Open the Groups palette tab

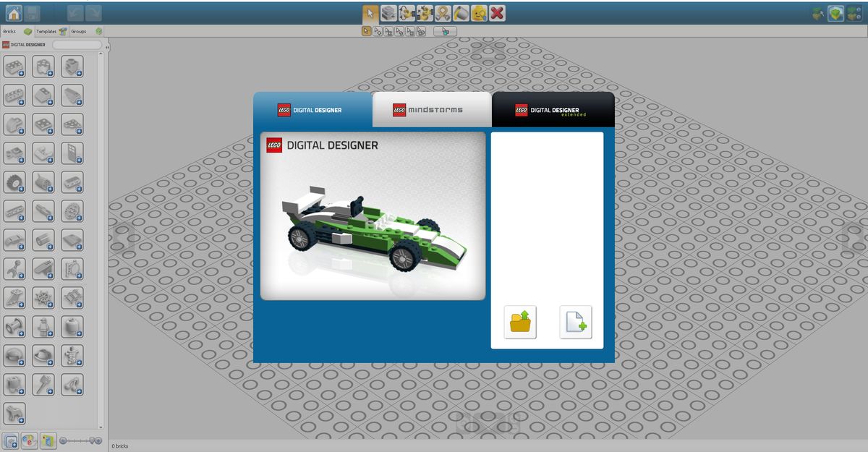tap(86, 32)
